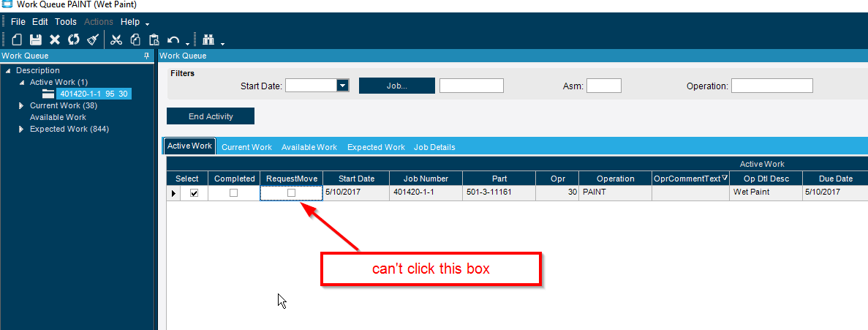Check the RequestMove checkbox in the row
Image resolution: width=868 pixels, height=330 pixels.
(291, 192)
